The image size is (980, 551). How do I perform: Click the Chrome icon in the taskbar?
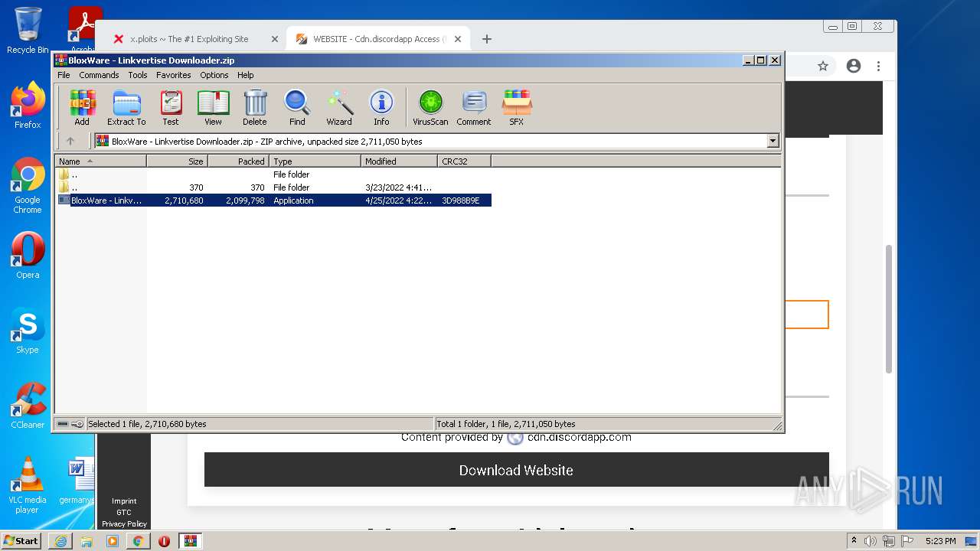point(138,541)
